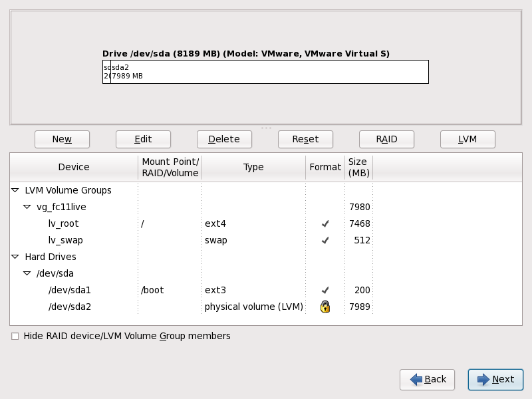Open the RAID configuration button
The width and height of the screenshot is (532, 399).
coord(386,139)
